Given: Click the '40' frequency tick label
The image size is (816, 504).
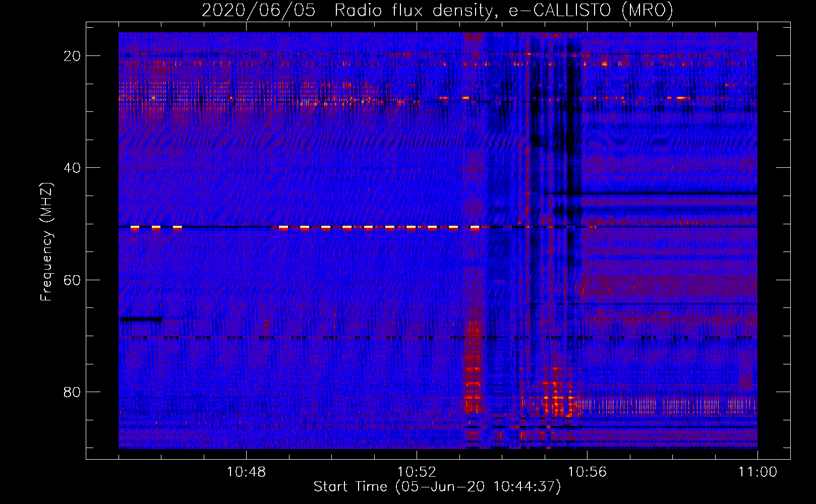Looking at the screenshot, I should (x=72, y=168).
